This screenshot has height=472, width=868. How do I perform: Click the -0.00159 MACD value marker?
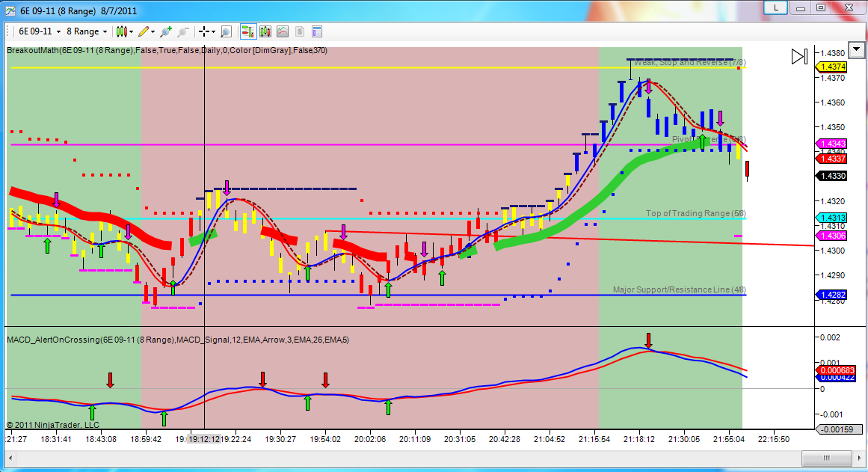[839, 429]
